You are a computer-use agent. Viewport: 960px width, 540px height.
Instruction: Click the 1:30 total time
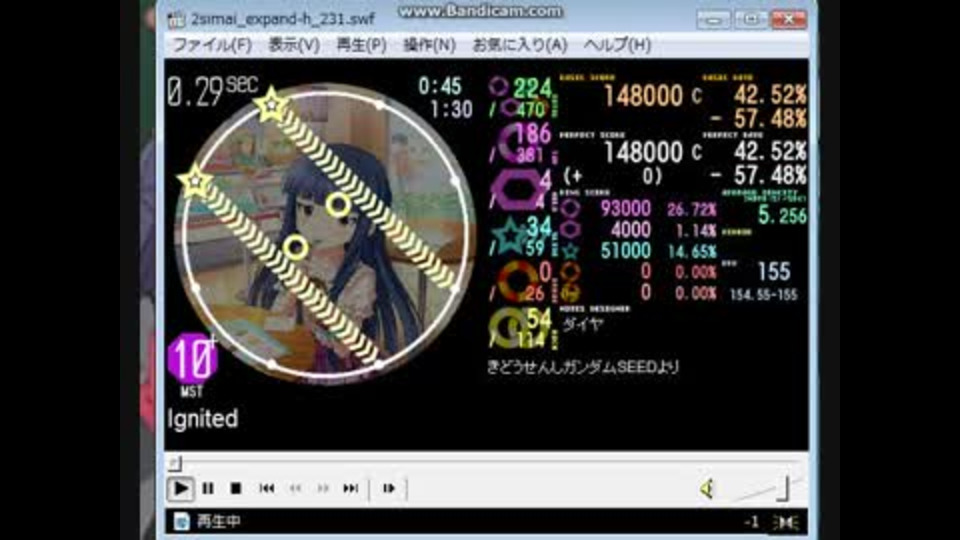pyautogui.click(x=451, y=110)
